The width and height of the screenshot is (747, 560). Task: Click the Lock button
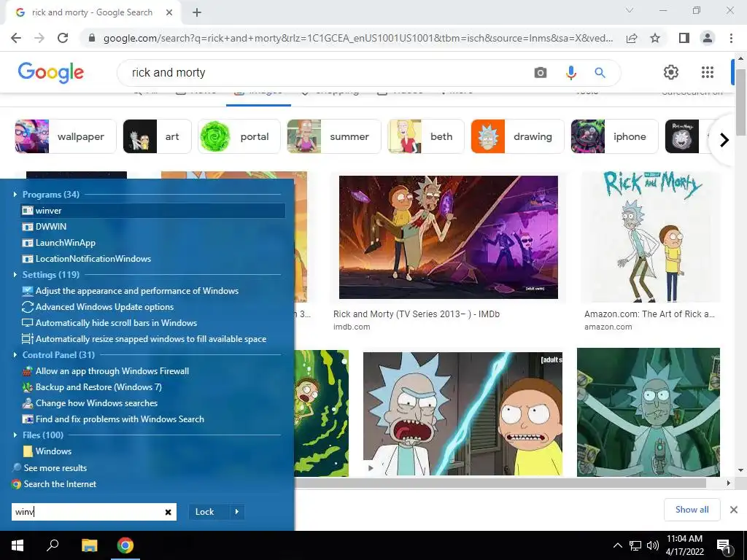209,512
